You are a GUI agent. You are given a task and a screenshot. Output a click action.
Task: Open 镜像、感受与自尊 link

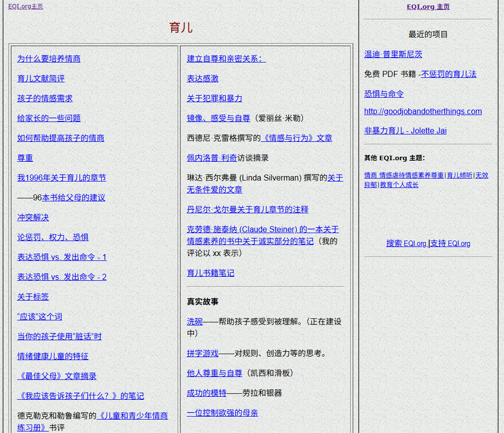pyautogui.click(x=218, y=118)
